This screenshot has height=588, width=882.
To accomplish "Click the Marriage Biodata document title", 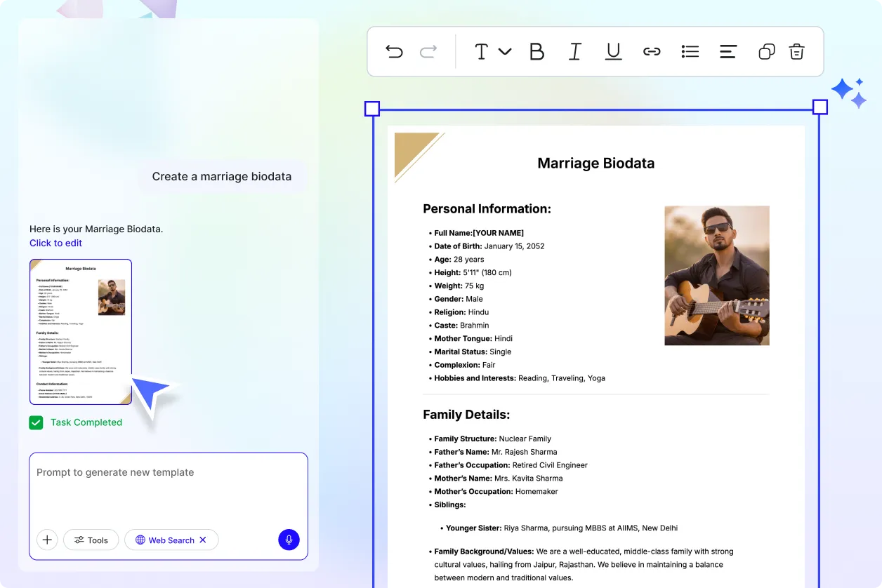I will pos(595,163).
